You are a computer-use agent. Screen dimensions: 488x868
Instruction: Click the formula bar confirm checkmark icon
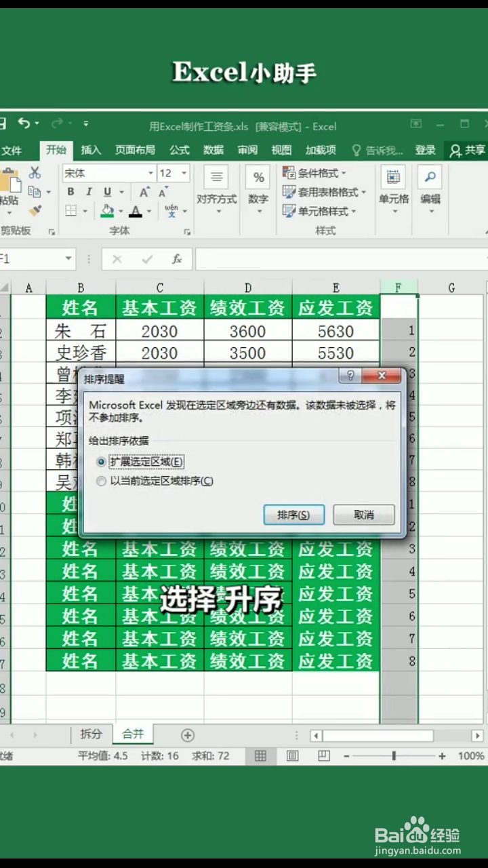coord(147,259)
